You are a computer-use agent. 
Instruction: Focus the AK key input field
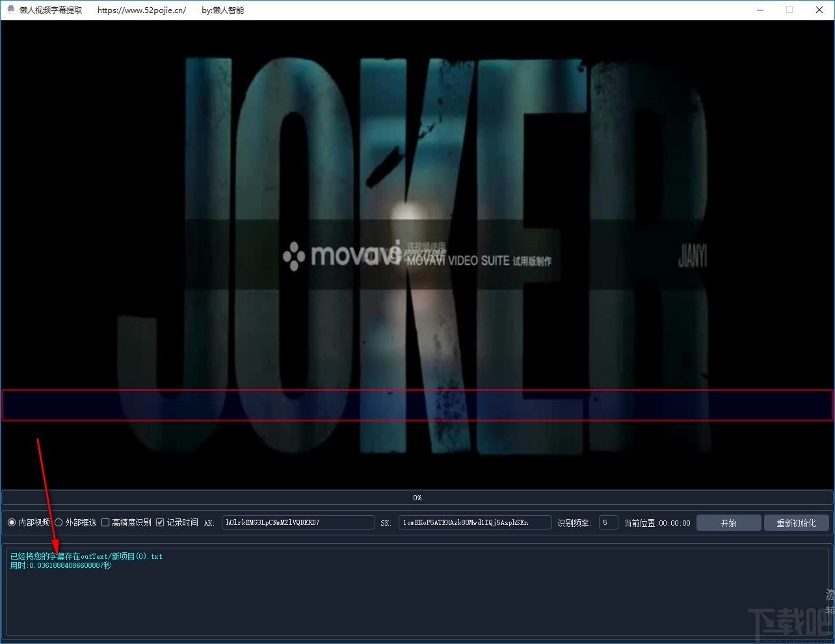tap(298, 522)
